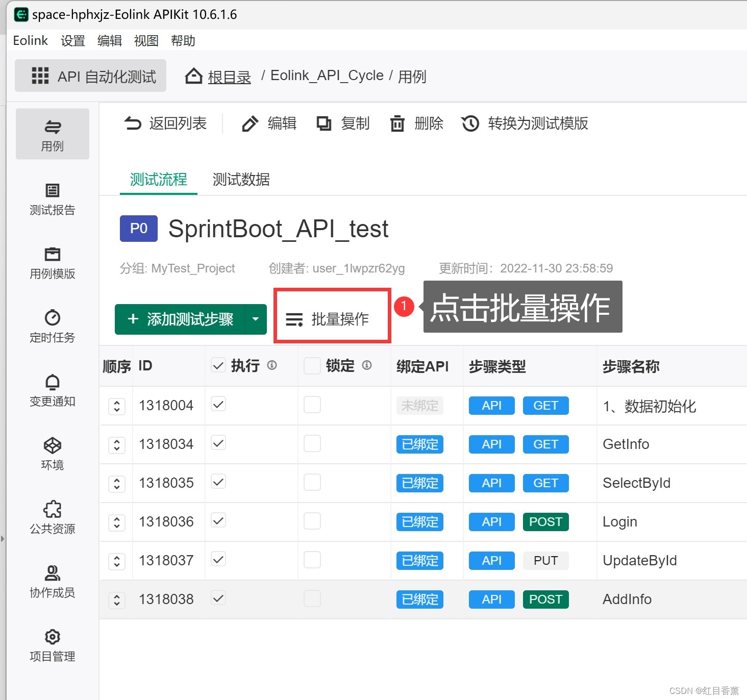Check 锁定 for the GetInfo step

(x=312, y=443)
